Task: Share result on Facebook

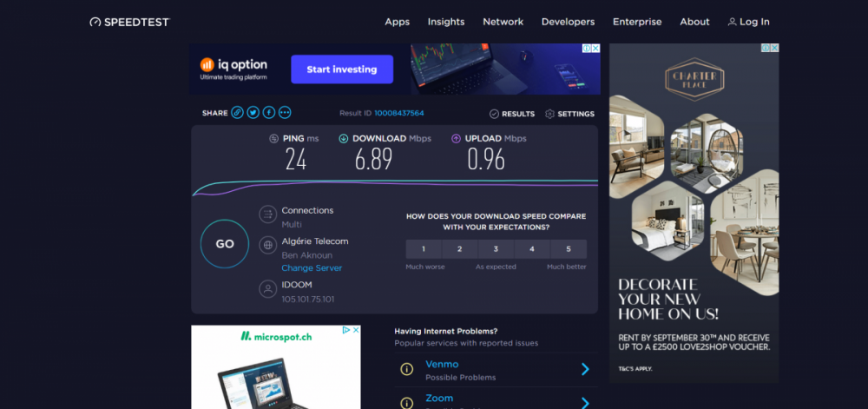Action: click(x=269, y=113)
